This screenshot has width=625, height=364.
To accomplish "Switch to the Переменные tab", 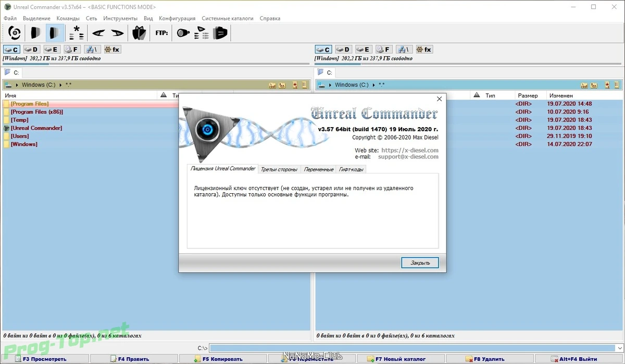I will [x=319, y=169].
